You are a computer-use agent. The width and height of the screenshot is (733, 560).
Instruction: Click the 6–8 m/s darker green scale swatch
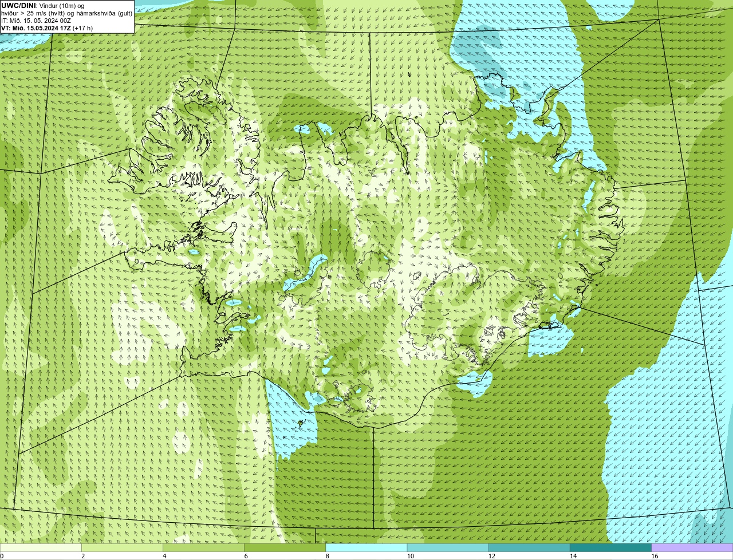285,547
